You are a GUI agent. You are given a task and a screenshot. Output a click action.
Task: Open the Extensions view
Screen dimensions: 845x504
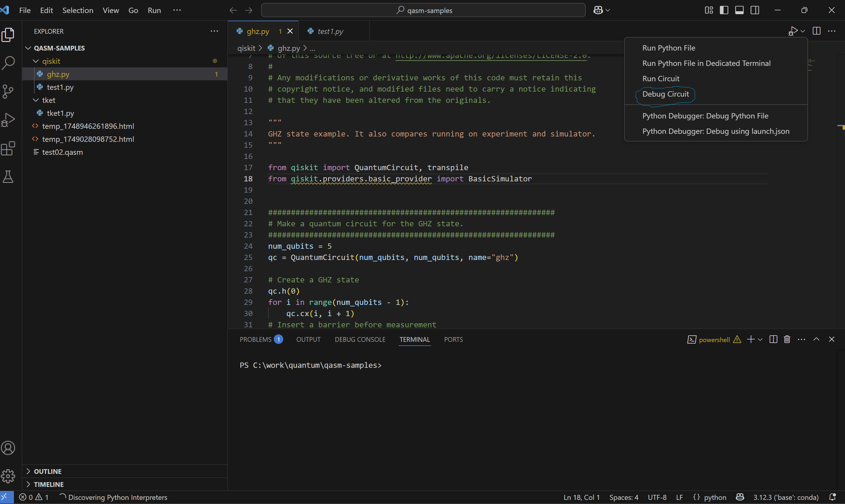(x=9, y=148)
